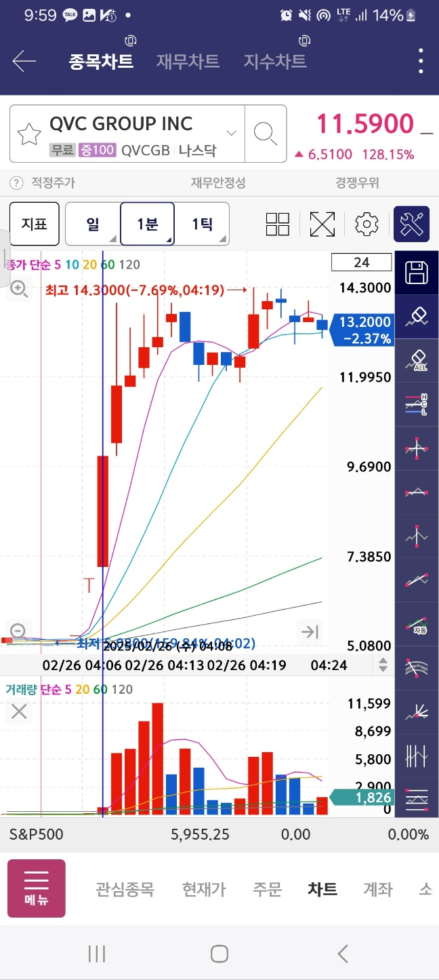Go to 계좌 account tab
The image size is (439, 980).
(378, 888)
